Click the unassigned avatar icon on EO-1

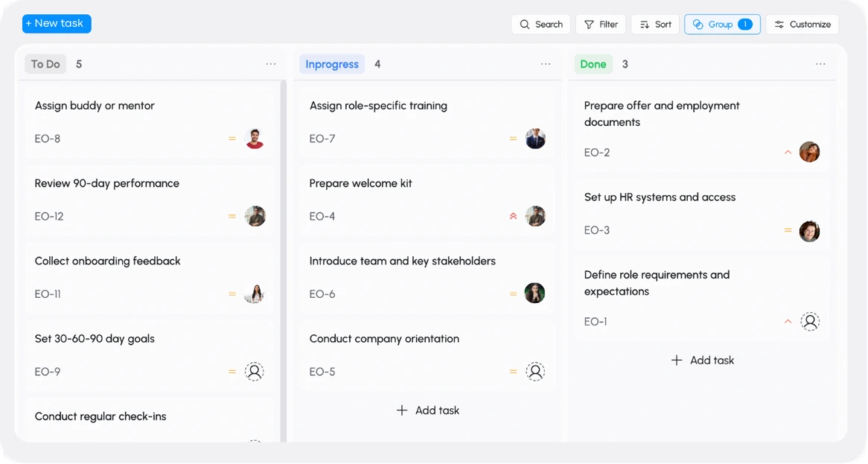pyautogui.click(x=810, y=322)
